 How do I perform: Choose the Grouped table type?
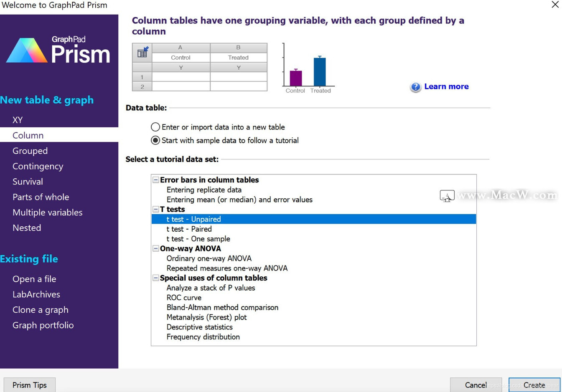click(30, 151)
